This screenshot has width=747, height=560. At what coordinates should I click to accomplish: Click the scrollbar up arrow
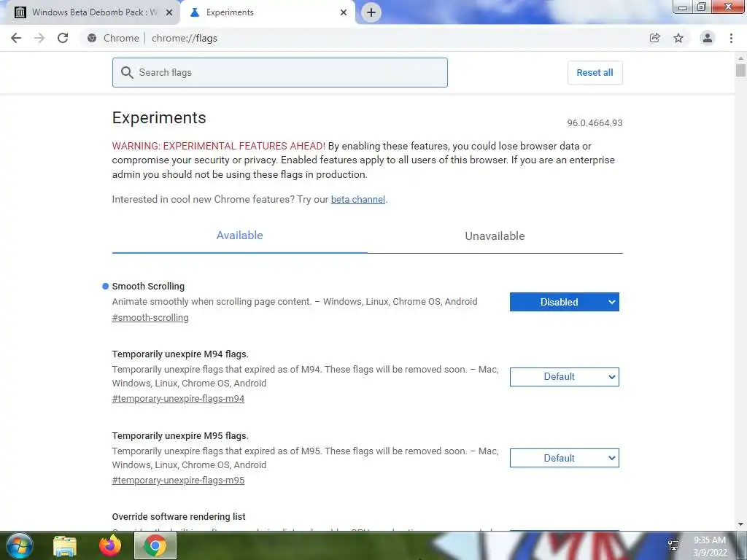point(740,58)
